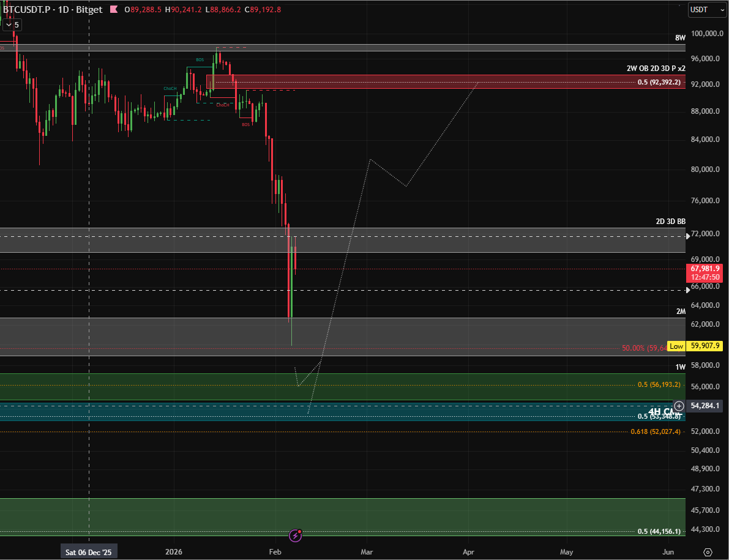Click the open value O89,288.5
The width and height of the screenshot is (729, 560).
[x=143, y=9]
